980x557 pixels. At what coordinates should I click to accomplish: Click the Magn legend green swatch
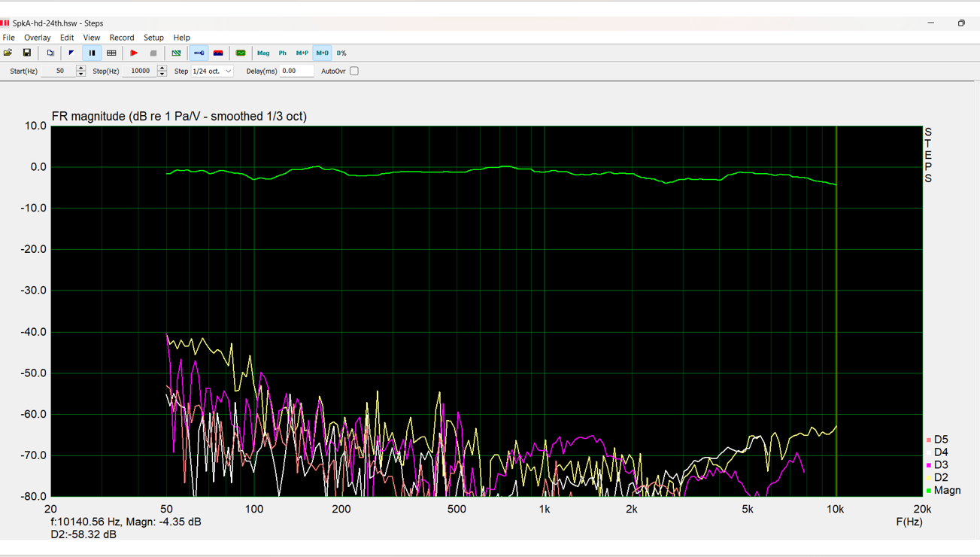coord(929,491)
